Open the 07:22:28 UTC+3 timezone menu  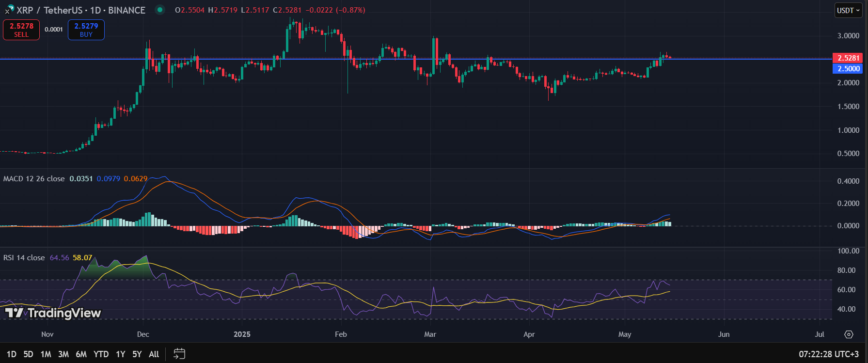click(828, 354)
